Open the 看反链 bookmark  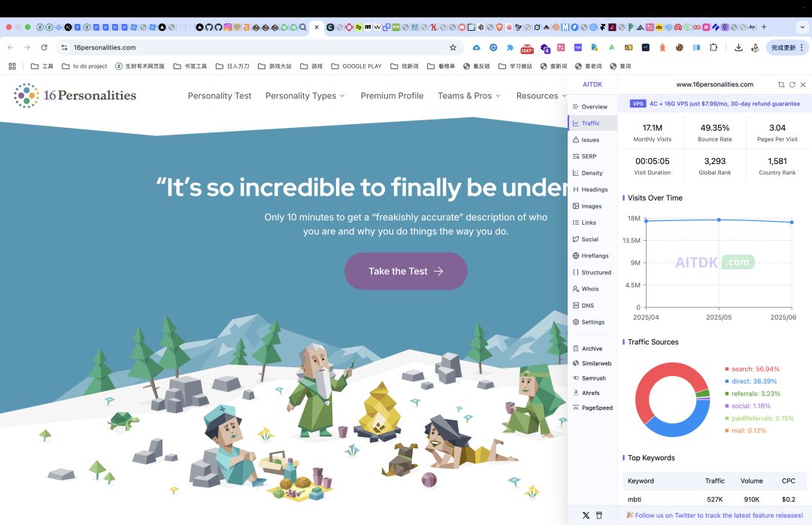(477, 66)
